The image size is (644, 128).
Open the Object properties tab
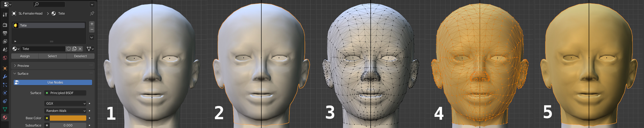pos(5,68)
